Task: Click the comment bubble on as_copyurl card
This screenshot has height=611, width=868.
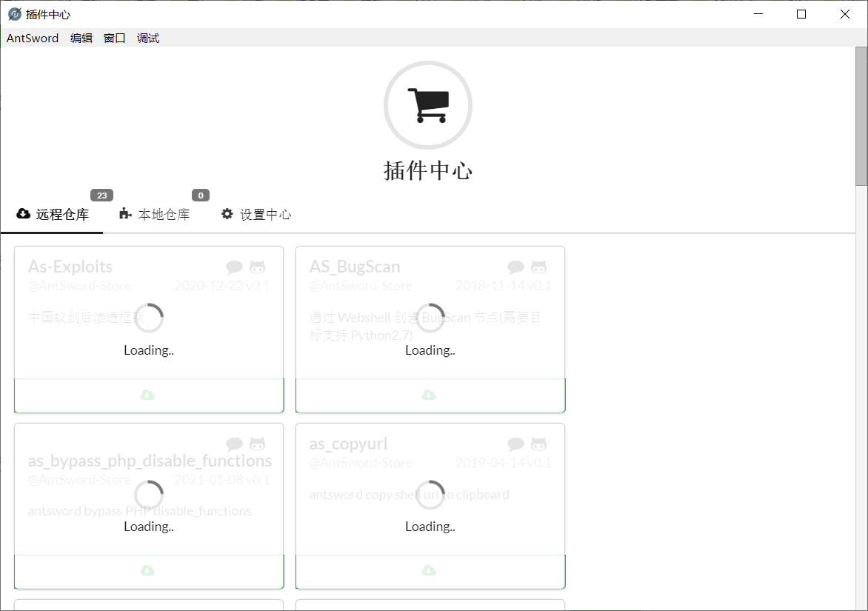Action: click(x=515, y=443)
